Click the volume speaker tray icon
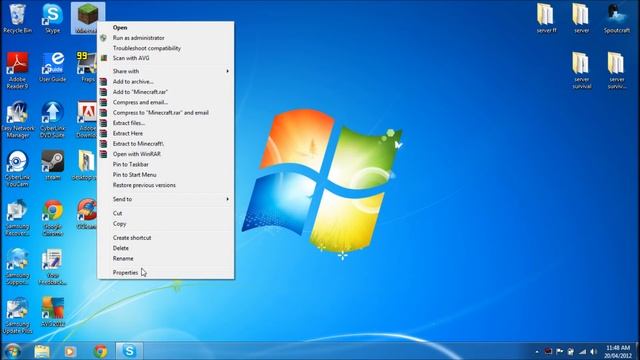 click(593, 351)
